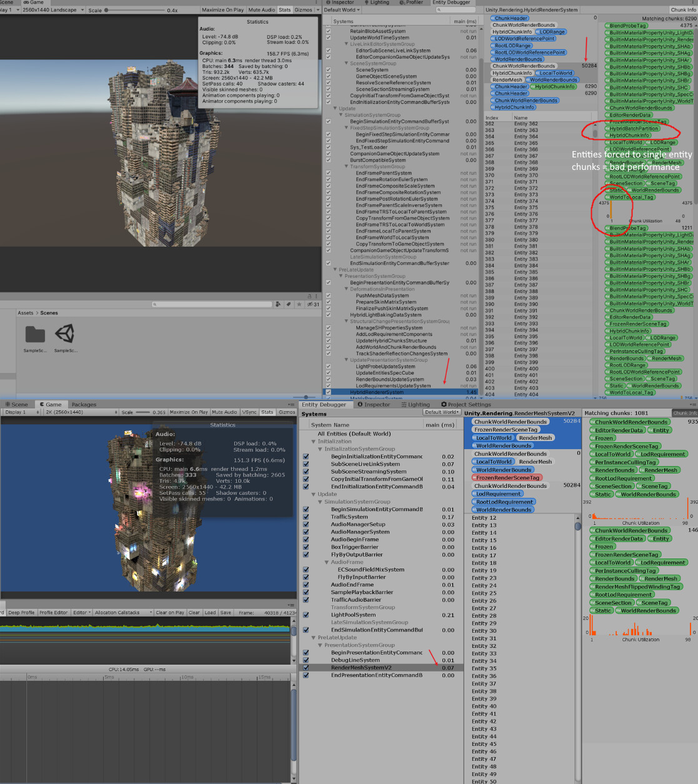Image resolution: width=698 pixels, height=784 pixels.
Task: Click the search-by-label tag icon in Project panel
Action: tap(288, 304)
